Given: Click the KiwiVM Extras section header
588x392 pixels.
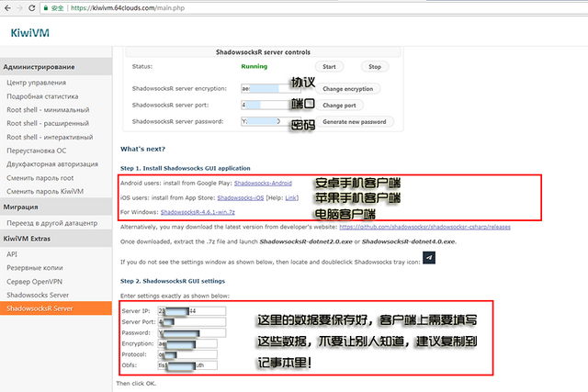Looking at the screenshot, I should pos(56,239).
